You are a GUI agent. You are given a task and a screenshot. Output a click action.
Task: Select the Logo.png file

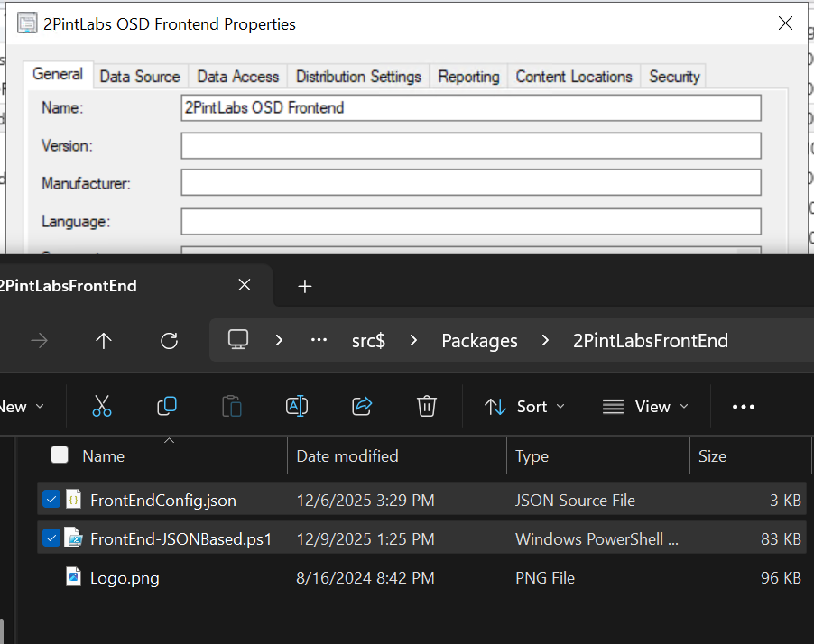[125, 578]
